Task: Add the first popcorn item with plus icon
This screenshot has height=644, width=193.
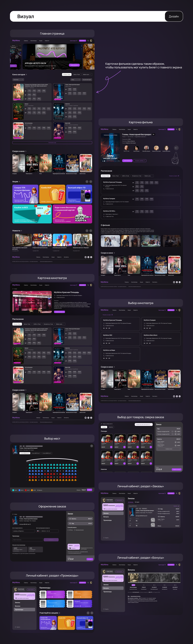Action: pos(111,447)
